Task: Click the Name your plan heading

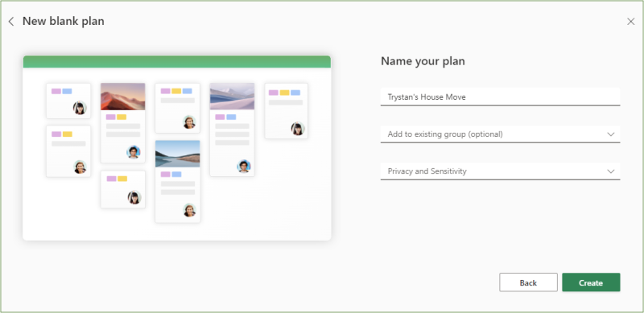Action: [x=423, y=61]
